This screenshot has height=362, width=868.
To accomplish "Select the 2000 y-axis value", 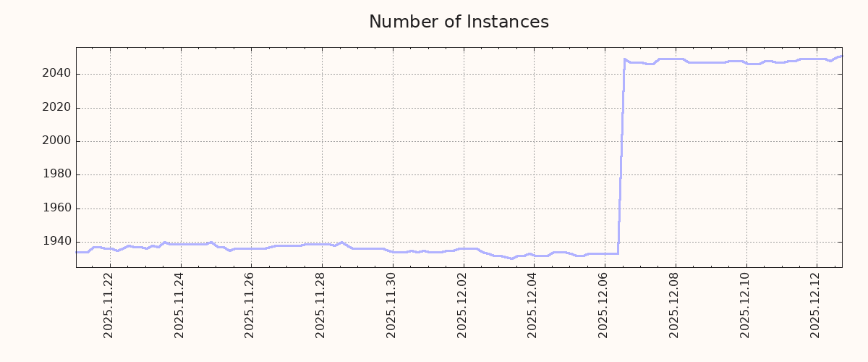I will click(56, 141).
